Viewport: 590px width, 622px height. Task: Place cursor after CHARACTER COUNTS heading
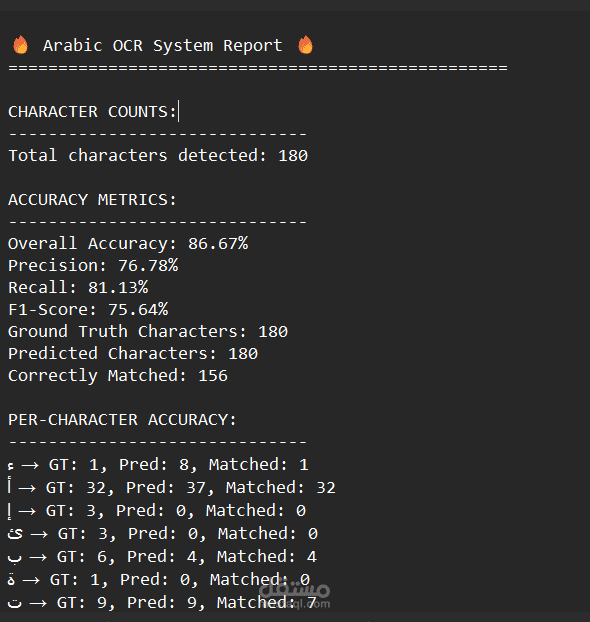click(x=178, y=112)
